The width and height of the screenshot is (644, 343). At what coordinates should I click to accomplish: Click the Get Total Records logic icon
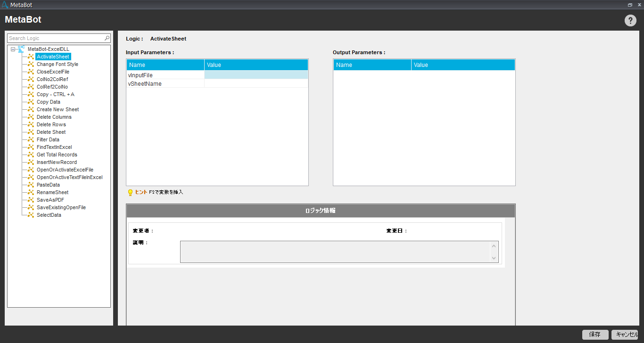point(31,155)
